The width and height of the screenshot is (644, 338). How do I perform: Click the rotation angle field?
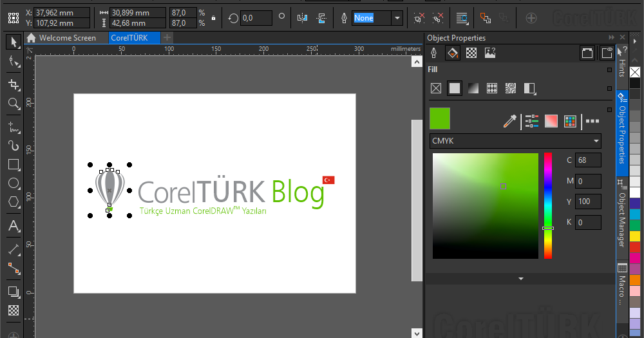point(256,18)
